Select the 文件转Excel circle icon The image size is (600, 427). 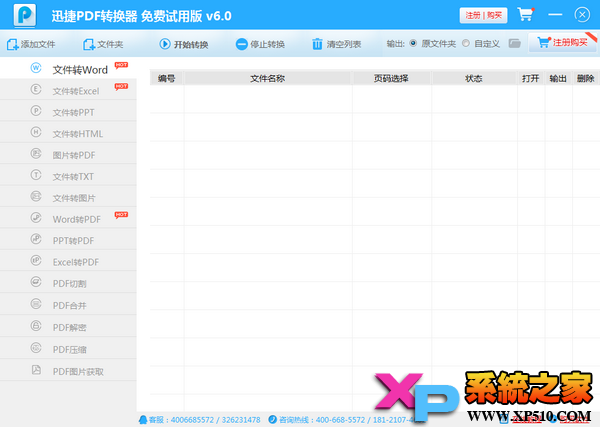coord(36,90)
